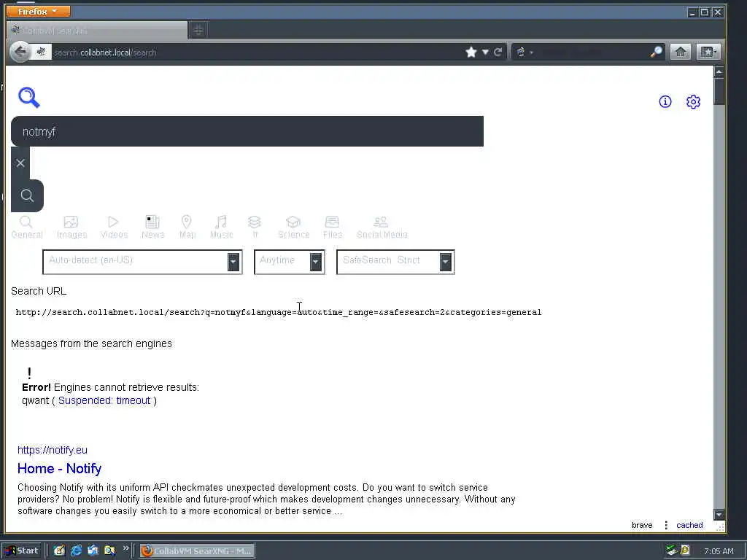Viewport: 747px width, 560px height.
Task: Click the vertical scrollbar thumb
Action: click(719, 91)
